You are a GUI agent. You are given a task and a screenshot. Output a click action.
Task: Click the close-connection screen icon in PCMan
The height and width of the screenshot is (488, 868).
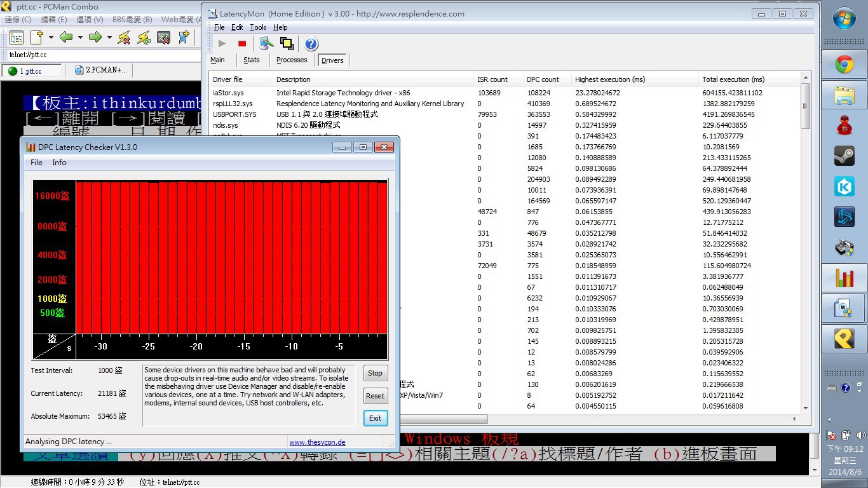(163, 37)
